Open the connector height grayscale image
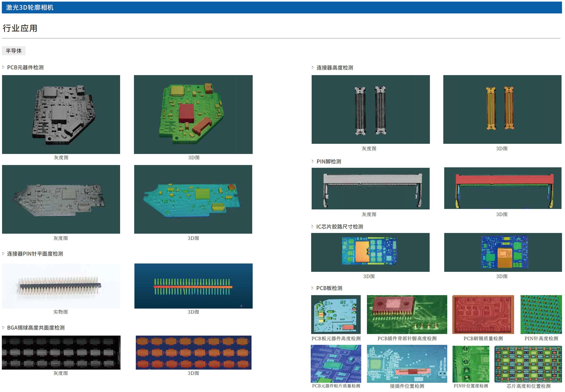565x392 pixels. coord(371,109)
